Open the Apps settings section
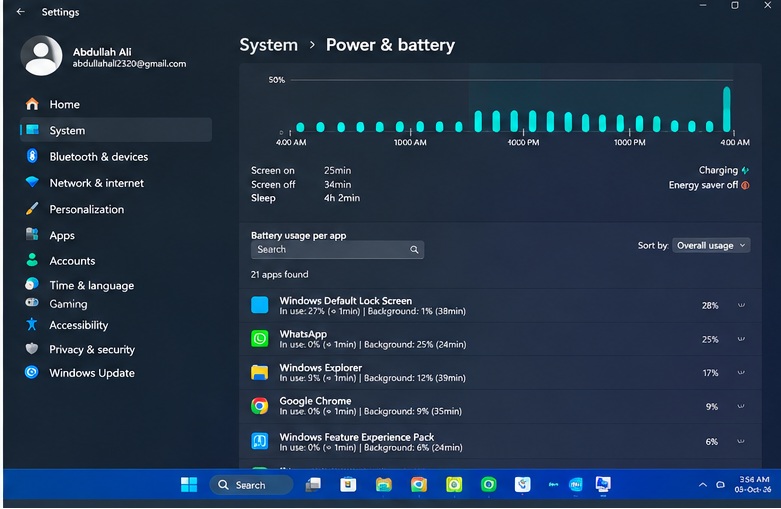This screenshot has width=781, height=509. coord(116,235)
